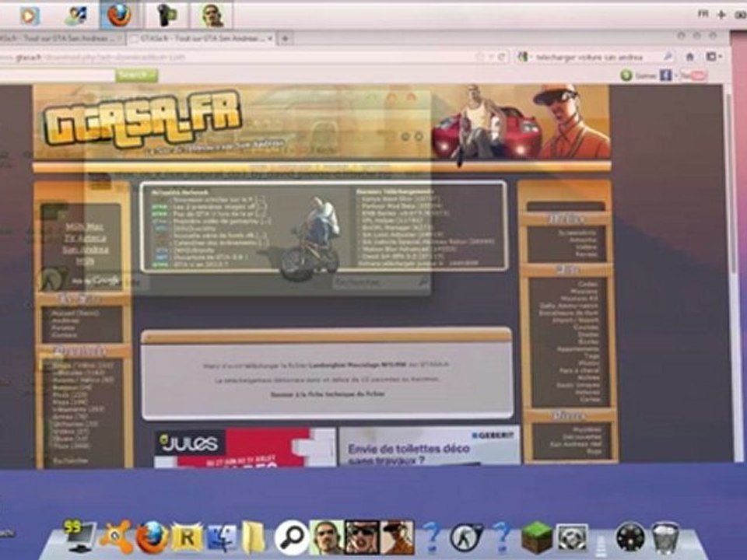
Task: Open the YouTube toolbar icon
Action: pos(693,75)
